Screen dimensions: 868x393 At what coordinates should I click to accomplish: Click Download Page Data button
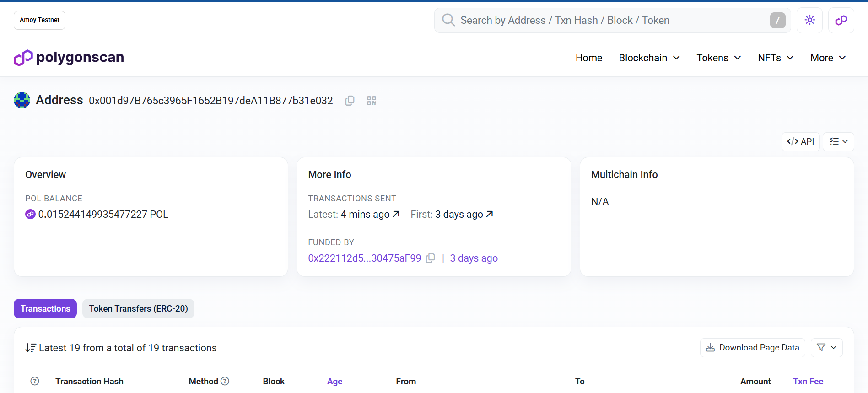click(752, 348)
